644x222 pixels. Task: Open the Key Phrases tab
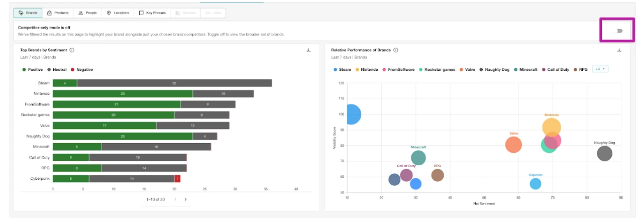152,13
